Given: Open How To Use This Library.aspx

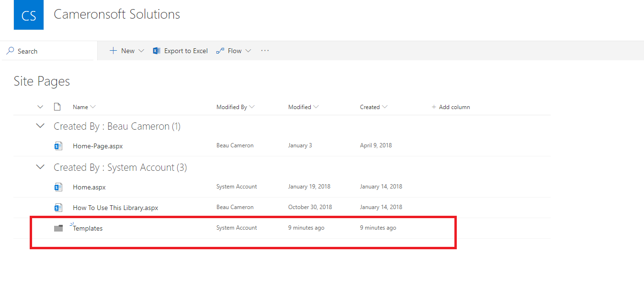Looking at the screenshot, I should pyautogui.click(x=115, y=208).
